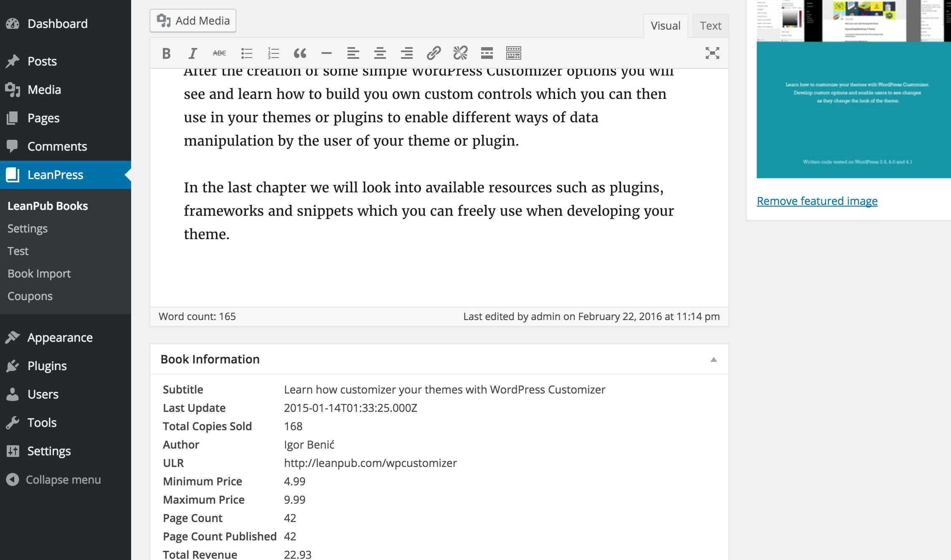Open the Book Import submenu item
951x560 pixels.
tap(39, 274)
